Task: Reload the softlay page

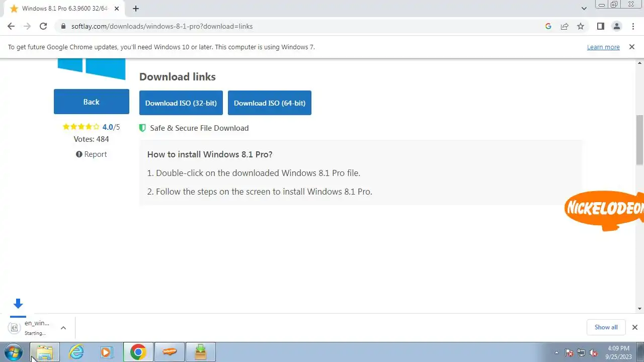Action: coord(43,26)
